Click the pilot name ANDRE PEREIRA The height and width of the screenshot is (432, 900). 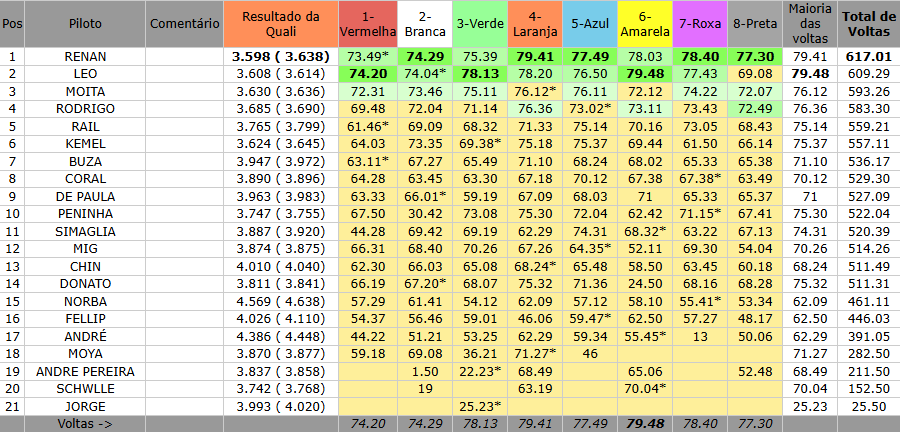(x=84, y=372)
